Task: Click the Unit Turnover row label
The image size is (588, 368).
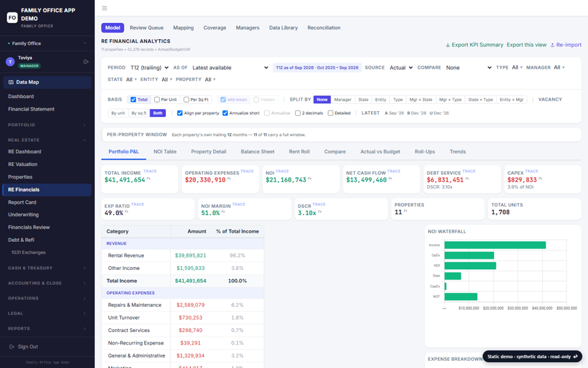Action: (x=123, y=318)
